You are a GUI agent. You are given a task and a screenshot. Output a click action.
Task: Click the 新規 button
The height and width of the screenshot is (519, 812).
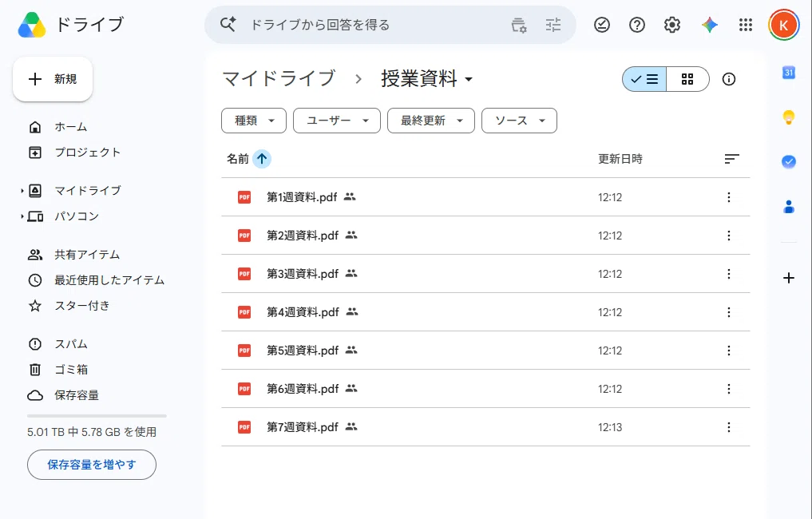click(x=53, y=79)
